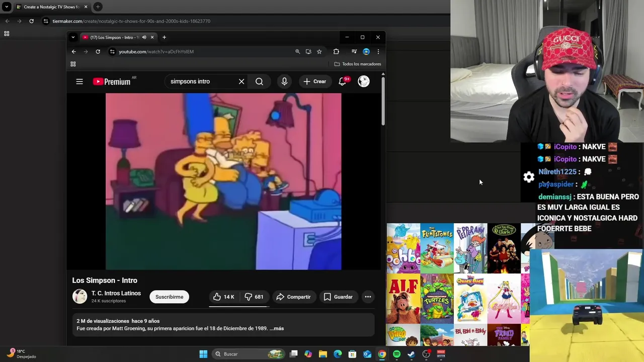Open Todos los marcadores folder
Viewport: 644px width, 362px height.
pyautogui.click(x=358, y=64)
